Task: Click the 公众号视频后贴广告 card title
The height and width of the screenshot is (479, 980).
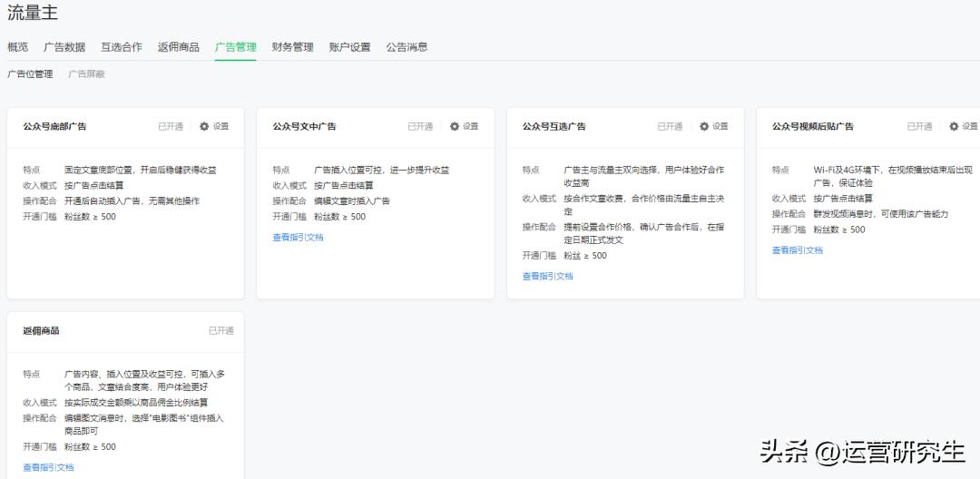Action: coord(813,126)
